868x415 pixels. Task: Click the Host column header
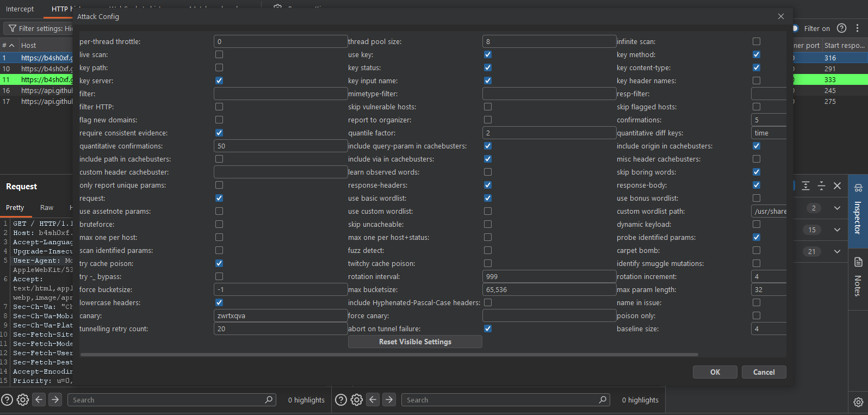point(46,45)
